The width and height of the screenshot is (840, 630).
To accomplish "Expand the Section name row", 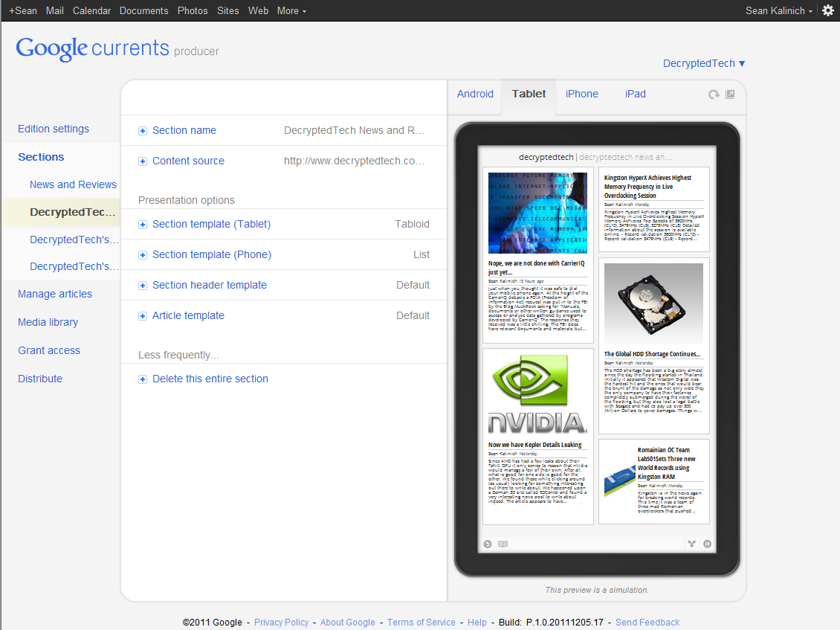I will [143, 131].
